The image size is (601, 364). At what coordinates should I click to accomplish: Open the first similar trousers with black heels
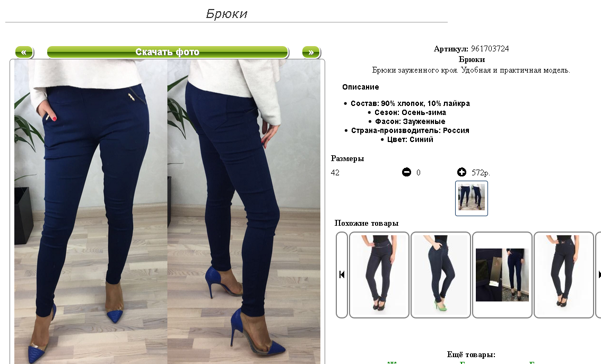click(379, 274)
